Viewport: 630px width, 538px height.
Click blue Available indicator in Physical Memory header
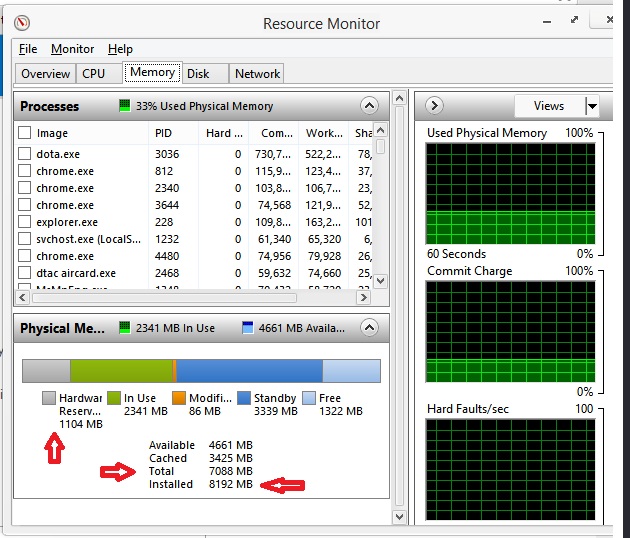(x=248, y=327)
